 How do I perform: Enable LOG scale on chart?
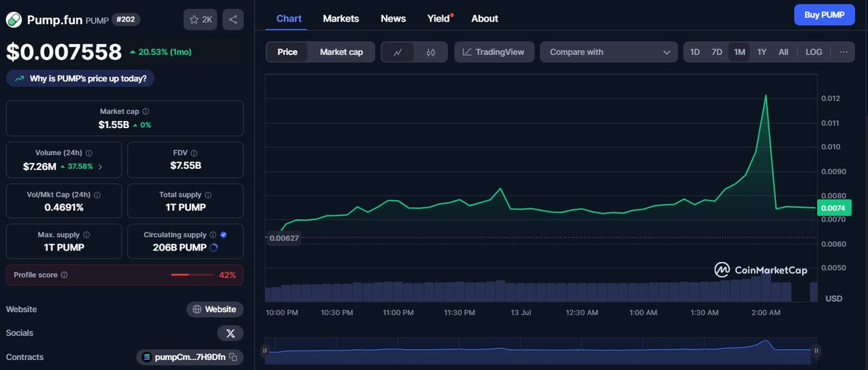(814, 52)
